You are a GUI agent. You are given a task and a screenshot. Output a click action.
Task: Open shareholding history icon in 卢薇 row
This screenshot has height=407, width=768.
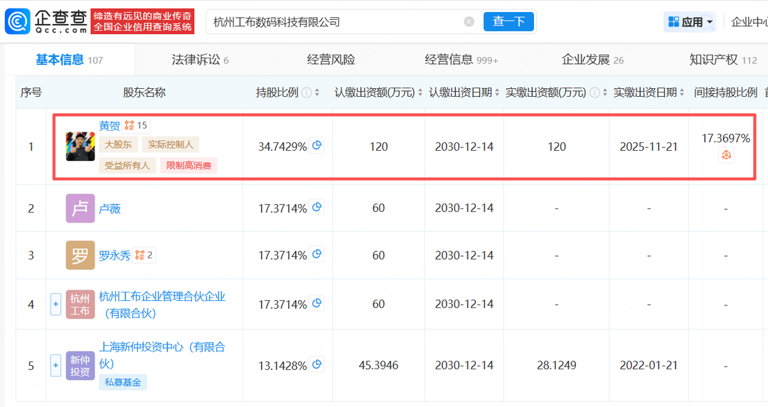point(317,207)
